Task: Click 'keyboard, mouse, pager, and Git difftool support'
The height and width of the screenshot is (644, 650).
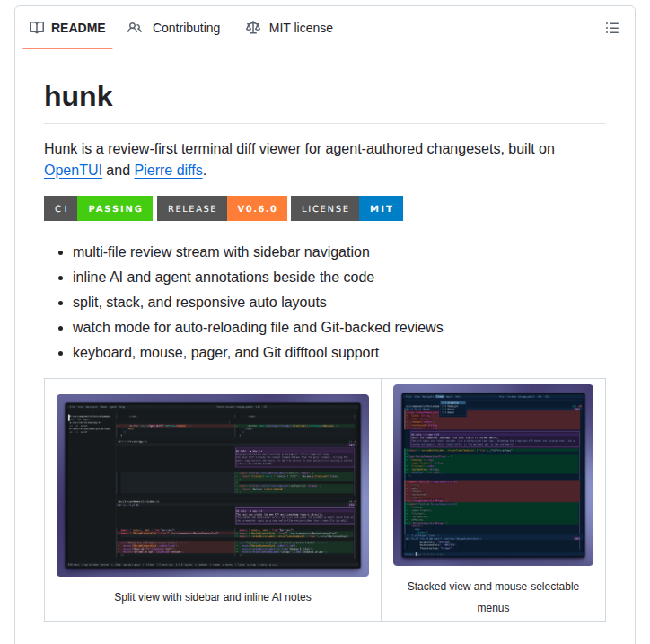Action: point(226,352)
